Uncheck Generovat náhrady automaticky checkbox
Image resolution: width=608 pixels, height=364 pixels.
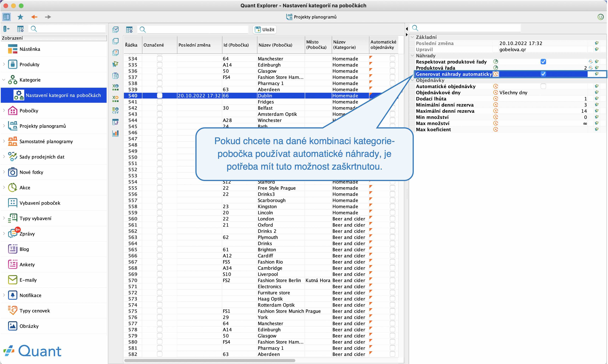tap(543, 74)
